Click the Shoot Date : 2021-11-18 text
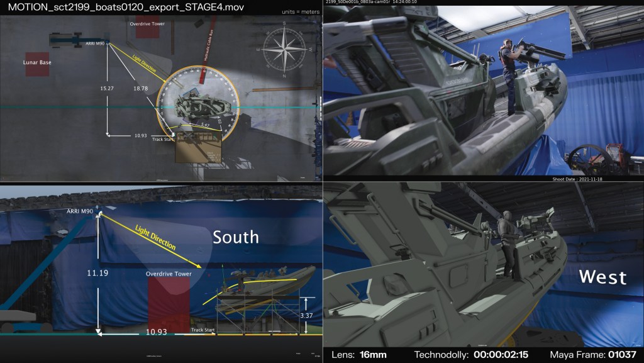 (577, 179)
